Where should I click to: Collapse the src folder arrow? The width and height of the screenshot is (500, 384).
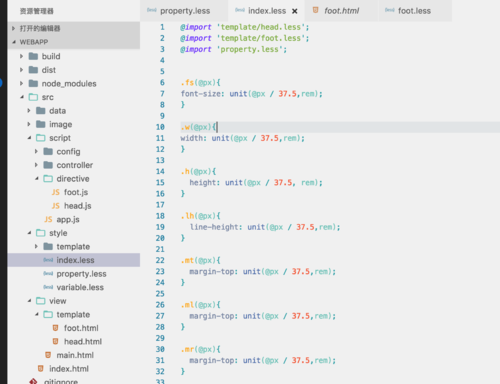(x=22, y=97)
